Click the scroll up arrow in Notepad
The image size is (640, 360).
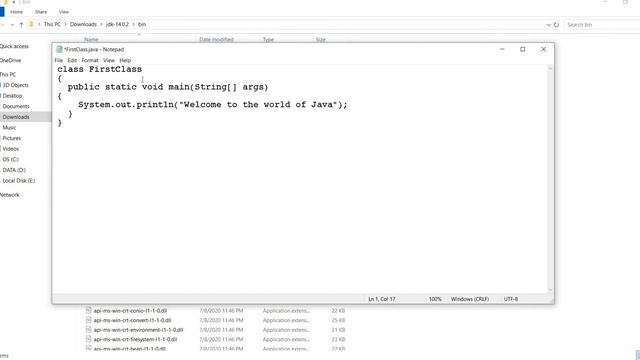550,69
